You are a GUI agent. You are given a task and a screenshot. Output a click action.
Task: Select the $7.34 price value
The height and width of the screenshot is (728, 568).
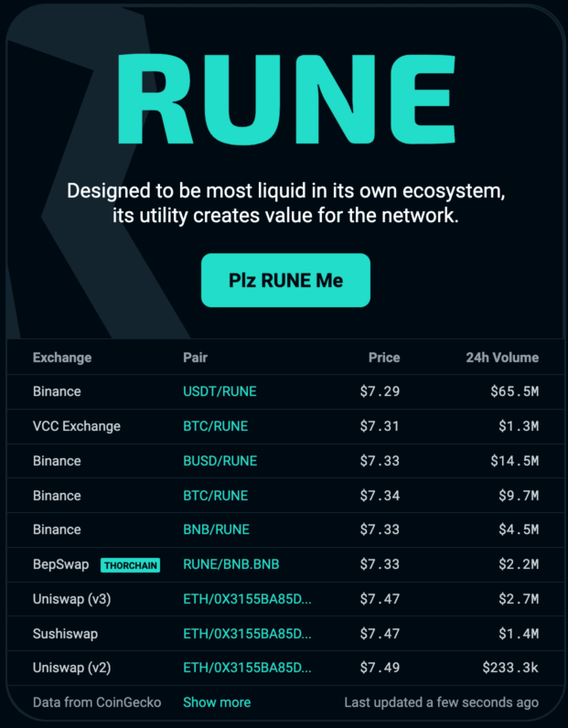(380, 496)
